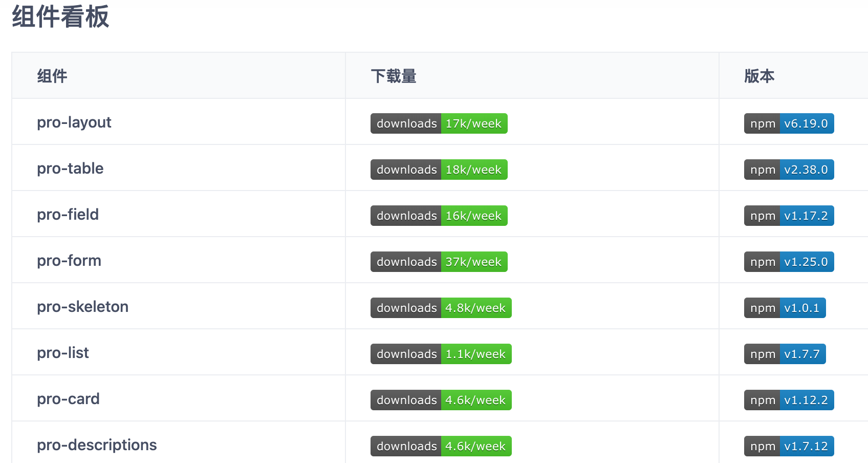The width and height of the screenshot is (868, 463).
Task: Open the pro-table 18k/week downloads badge
Action: point(439,170)
